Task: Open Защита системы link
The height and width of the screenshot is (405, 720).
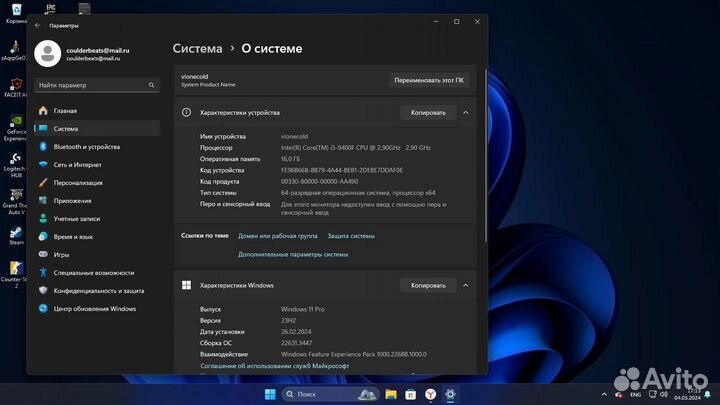Action: [x=351, y=236]
